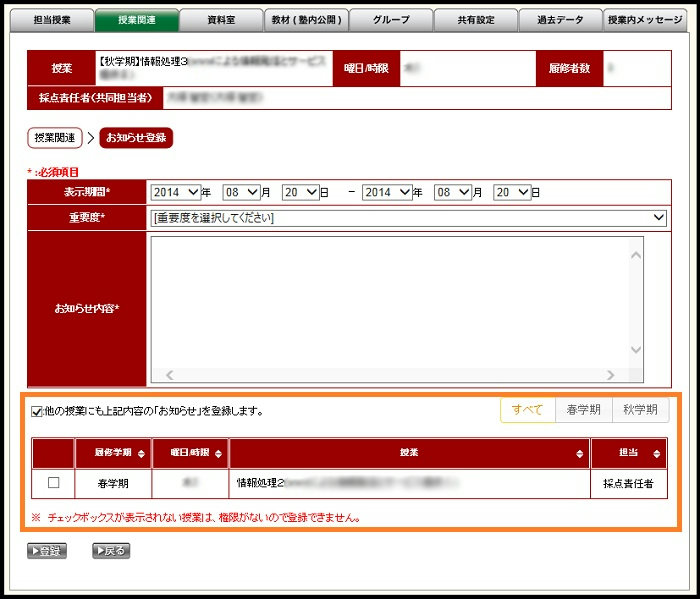Uncheck 他の授業にも上記内容 registration checkbox
The width and height of the screenshot is (700, 599).
tap(37, 411)
